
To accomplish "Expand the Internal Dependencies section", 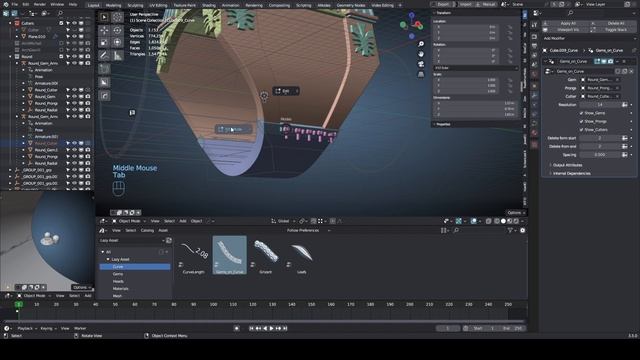I will coord(571,173).
